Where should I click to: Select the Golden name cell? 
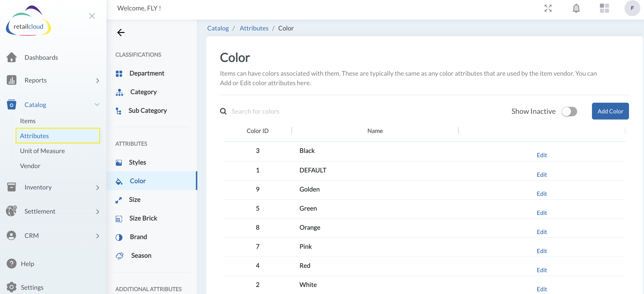309,189
